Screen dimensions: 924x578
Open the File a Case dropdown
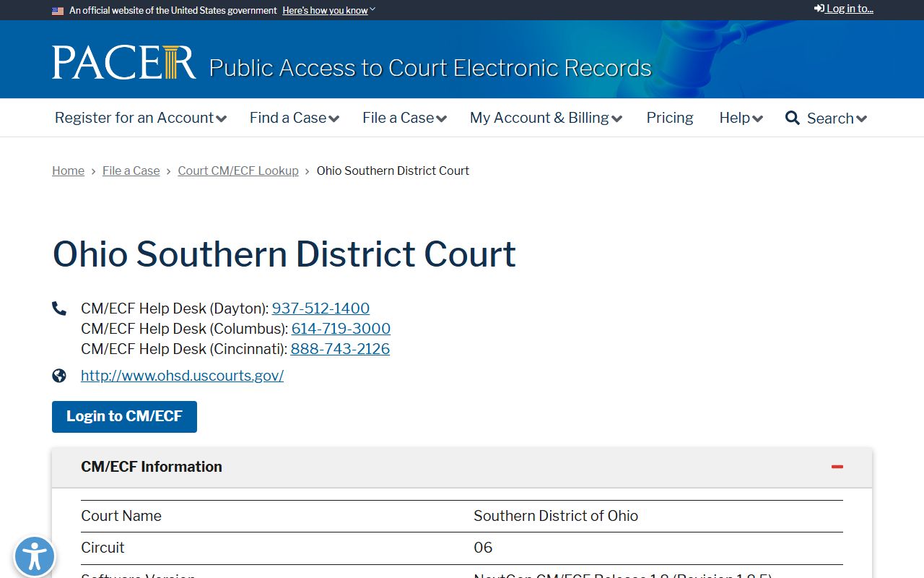404,118
